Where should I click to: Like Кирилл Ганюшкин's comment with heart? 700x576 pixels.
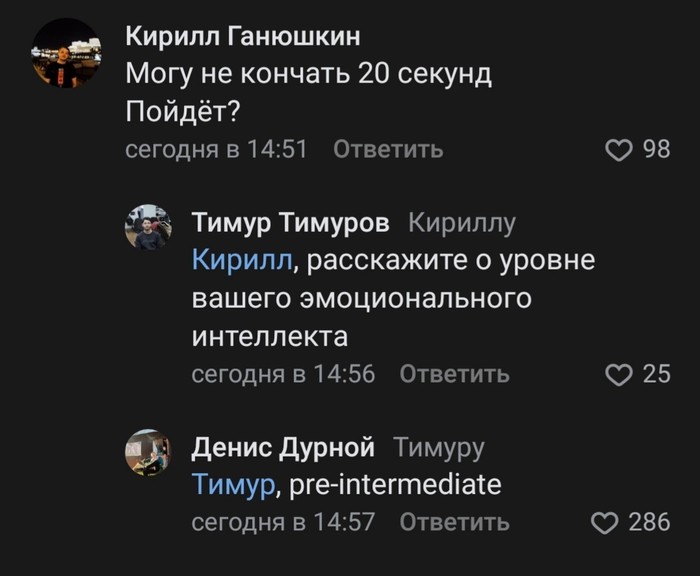tap(621, 150)
